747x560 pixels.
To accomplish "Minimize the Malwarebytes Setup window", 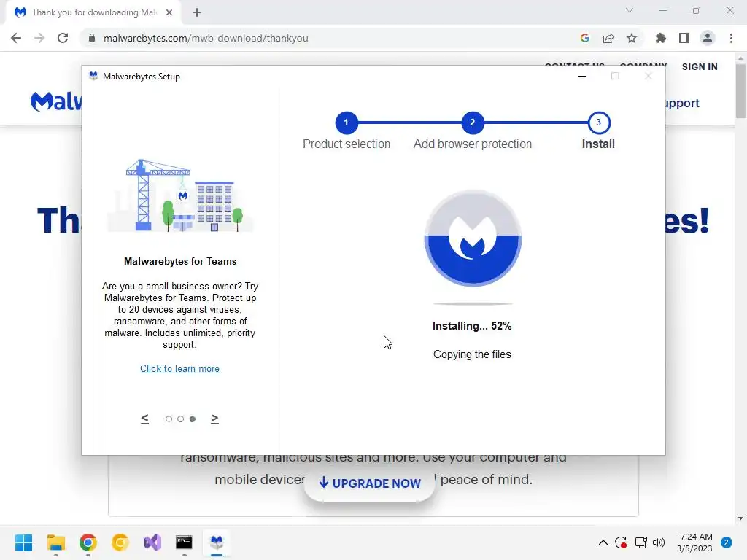I will click(x=581, y=76).
